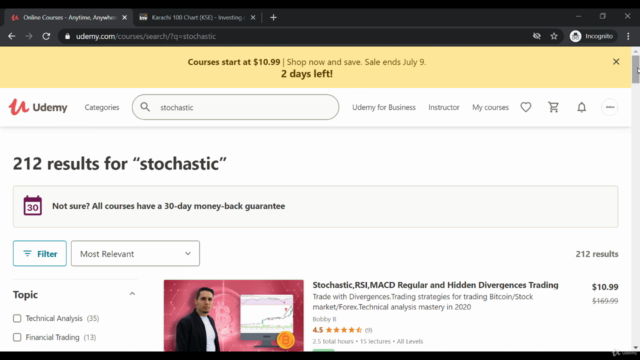640x360 pixels.
Task: Check the Financial Trading filter
Action: 17,337
